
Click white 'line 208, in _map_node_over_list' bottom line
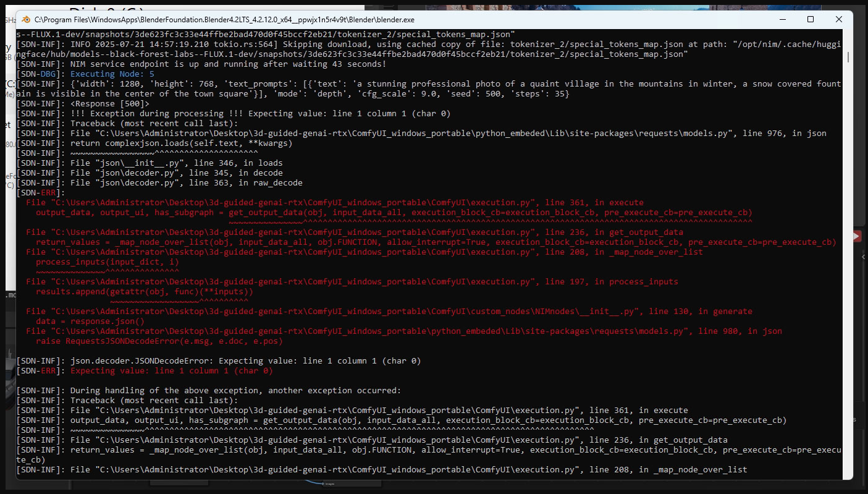click(382, 470)
